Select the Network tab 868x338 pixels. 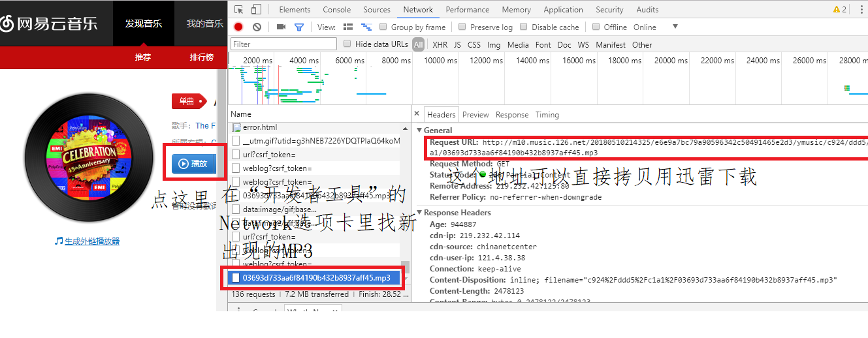coord(418,10)
